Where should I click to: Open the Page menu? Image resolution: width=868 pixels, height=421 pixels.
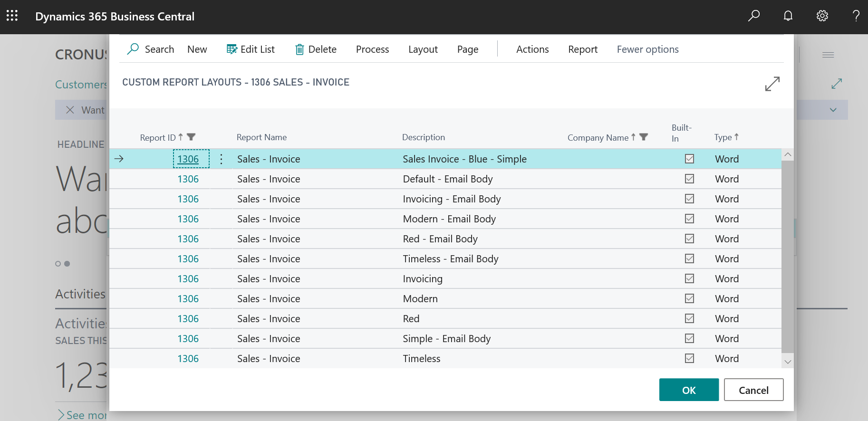468,49
